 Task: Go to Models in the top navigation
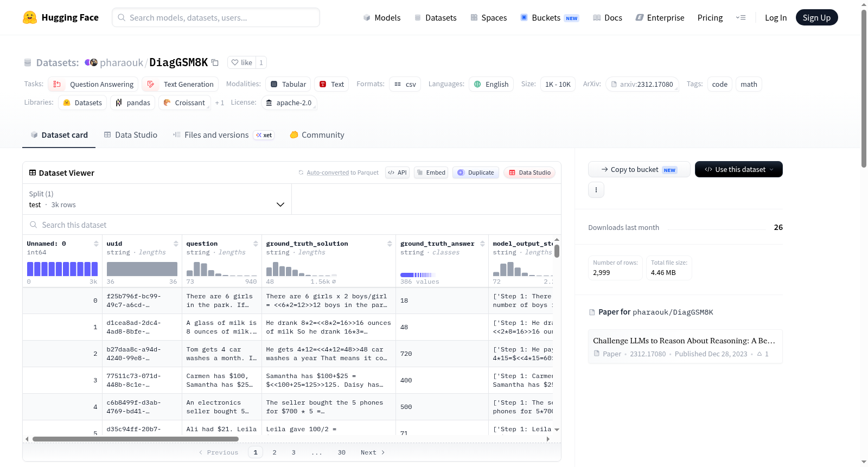pos(382,17)
